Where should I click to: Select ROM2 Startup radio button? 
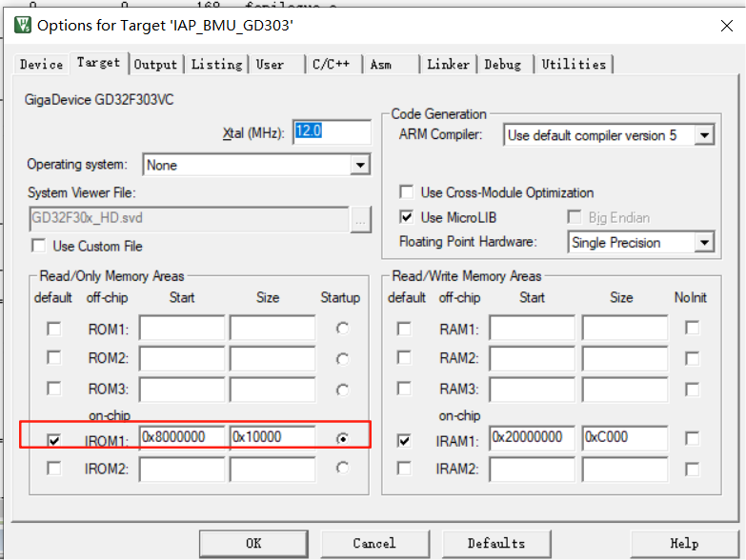coord(342,359)
